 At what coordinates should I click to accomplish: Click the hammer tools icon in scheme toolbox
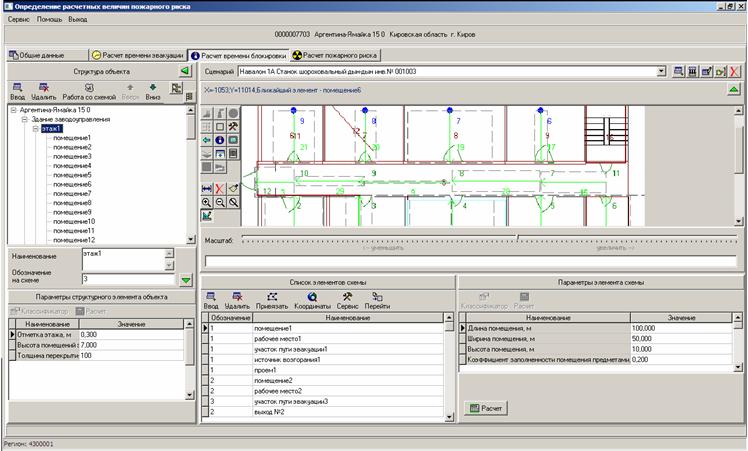(x=232, y=127)
